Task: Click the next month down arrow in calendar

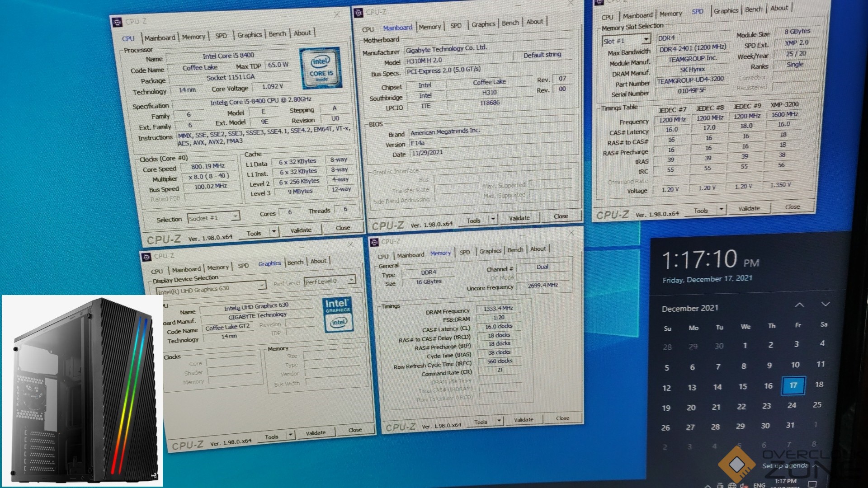Action: click(826, 304)
